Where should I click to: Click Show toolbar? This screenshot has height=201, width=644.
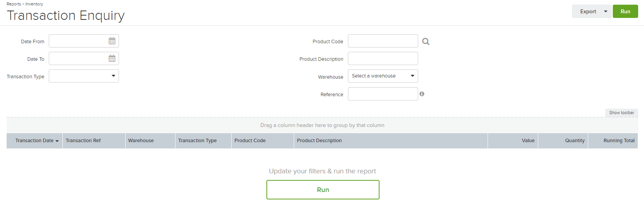pos(622,113)
